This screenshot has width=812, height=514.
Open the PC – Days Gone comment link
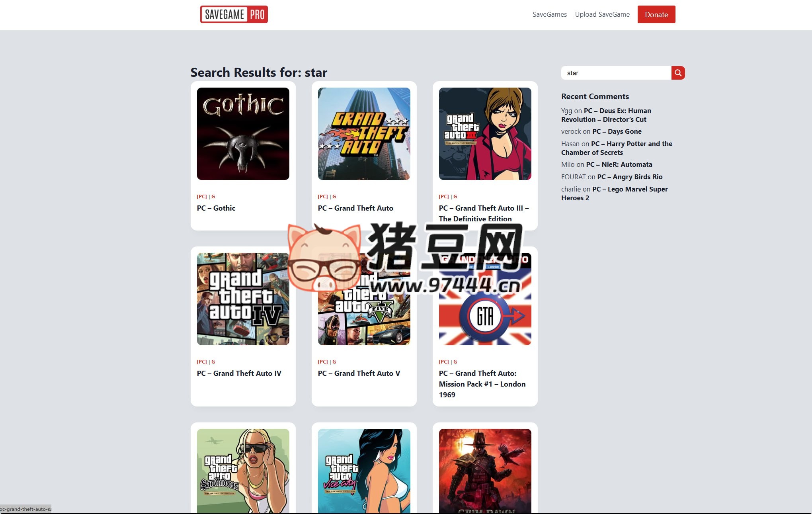617,131
